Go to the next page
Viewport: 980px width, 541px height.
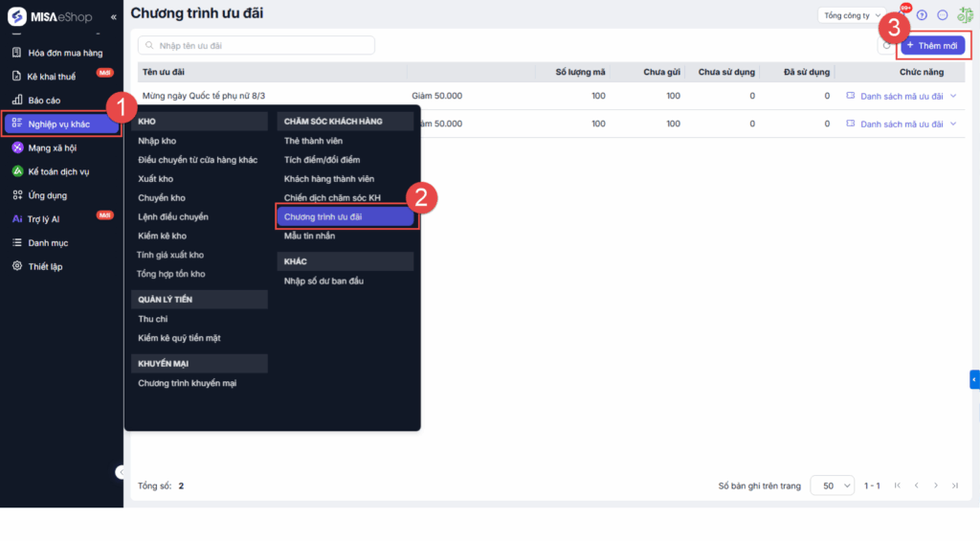936,486
